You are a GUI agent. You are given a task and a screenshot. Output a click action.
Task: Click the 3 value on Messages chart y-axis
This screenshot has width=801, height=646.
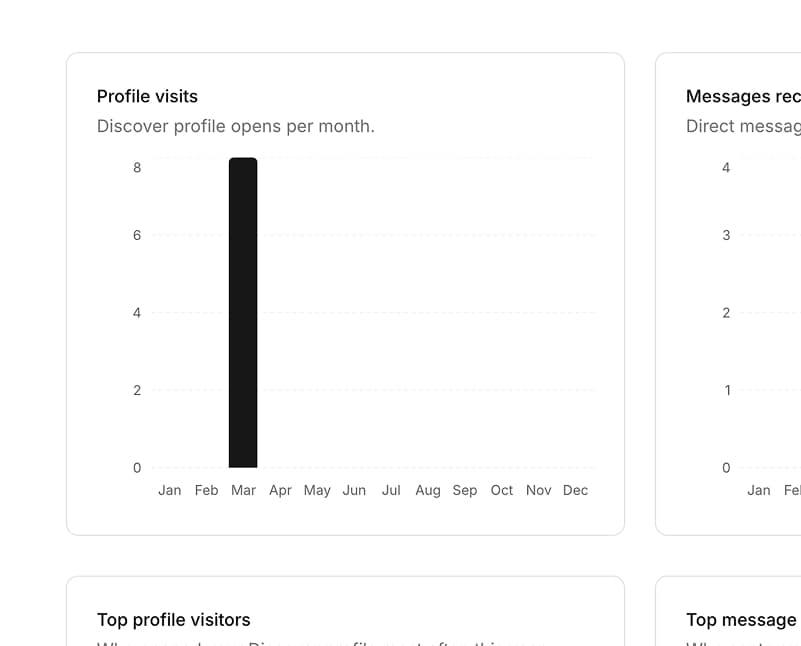click(726, 235)
